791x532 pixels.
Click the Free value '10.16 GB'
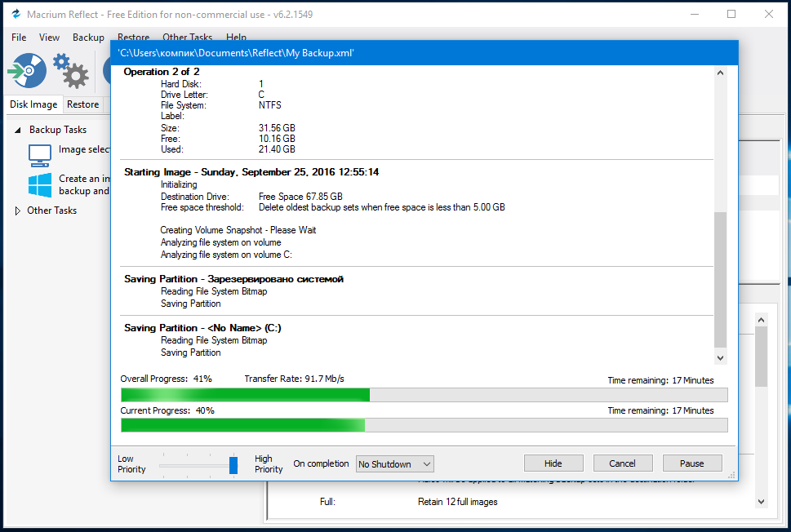point(277,139)
